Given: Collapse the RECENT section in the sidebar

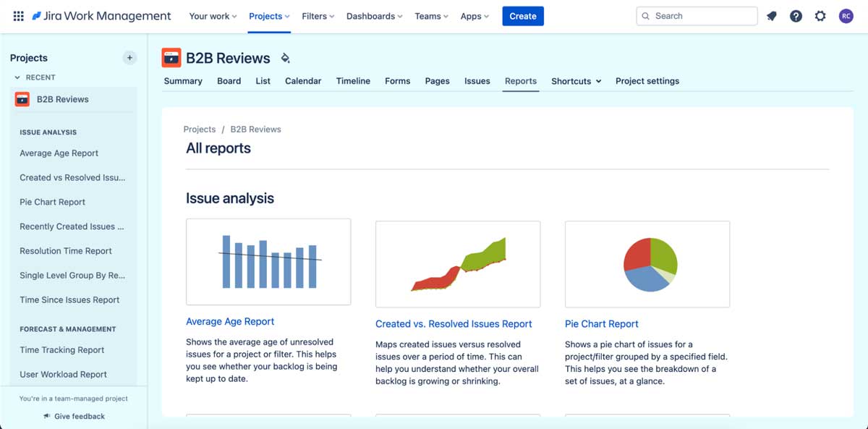Looking at the screenshot, I should (x=17, y=77).
